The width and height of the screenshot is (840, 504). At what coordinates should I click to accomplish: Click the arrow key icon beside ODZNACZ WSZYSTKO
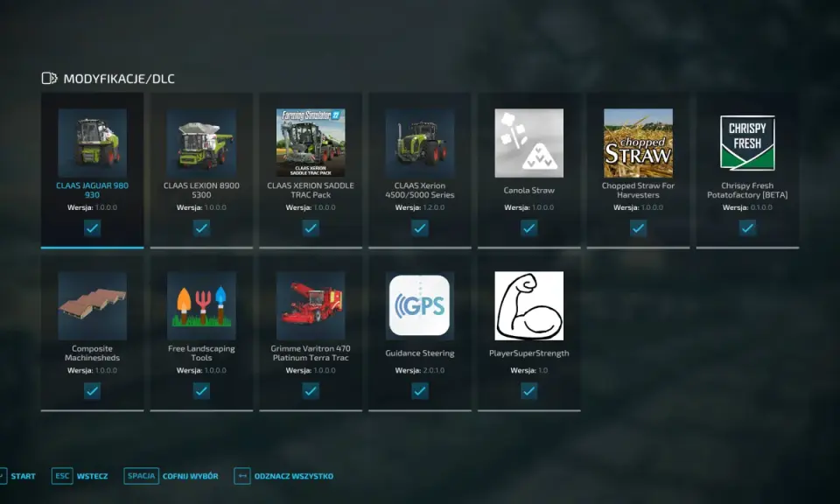pyautogui.click(x=242, y=476)
